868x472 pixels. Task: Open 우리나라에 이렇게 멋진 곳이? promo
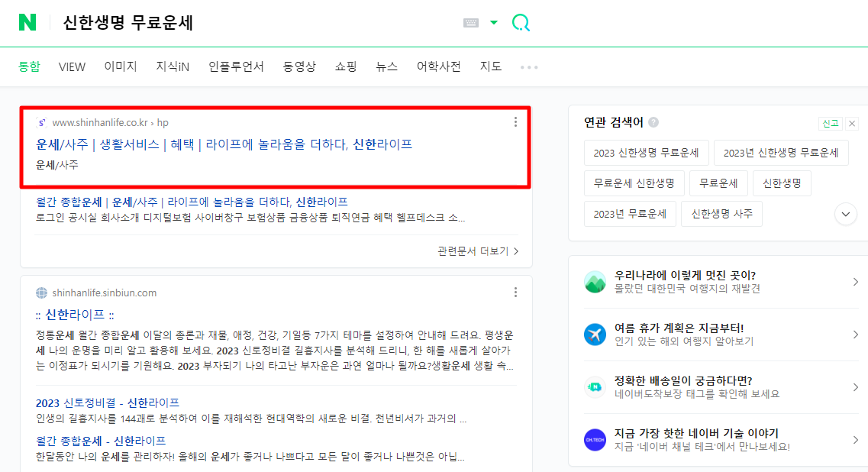coord(686,275)
